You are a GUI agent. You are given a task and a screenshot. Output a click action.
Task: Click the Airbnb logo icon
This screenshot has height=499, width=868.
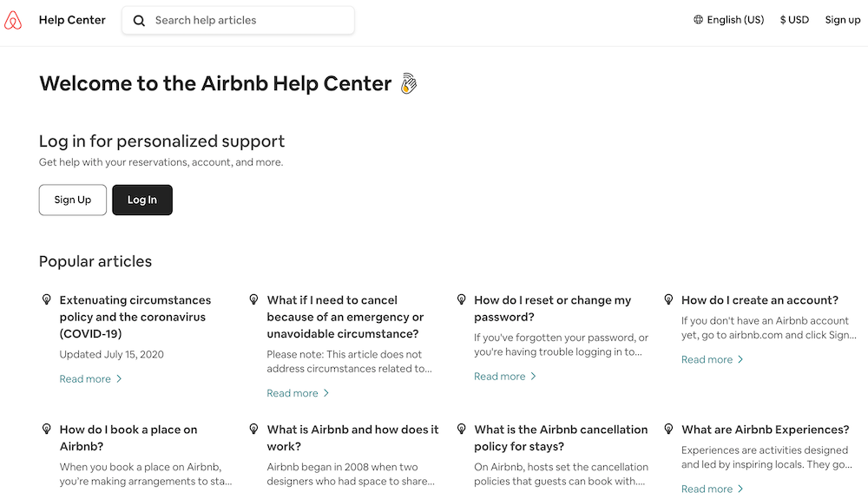pyautogui.click(x=13, y=20)
